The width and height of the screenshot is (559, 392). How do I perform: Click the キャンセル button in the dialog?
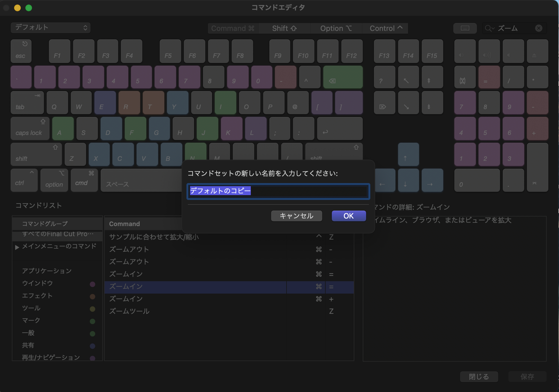point(296,216)
